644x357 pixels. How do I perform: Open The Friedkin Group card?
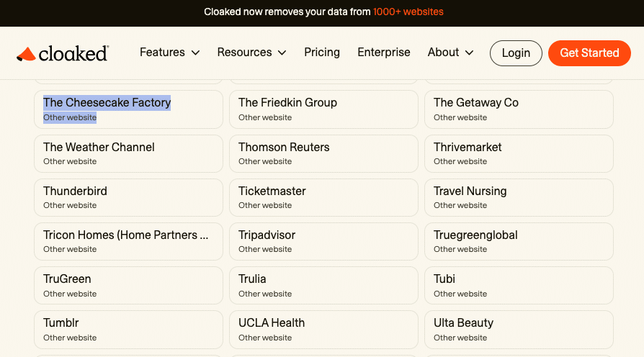pos(323,109)
